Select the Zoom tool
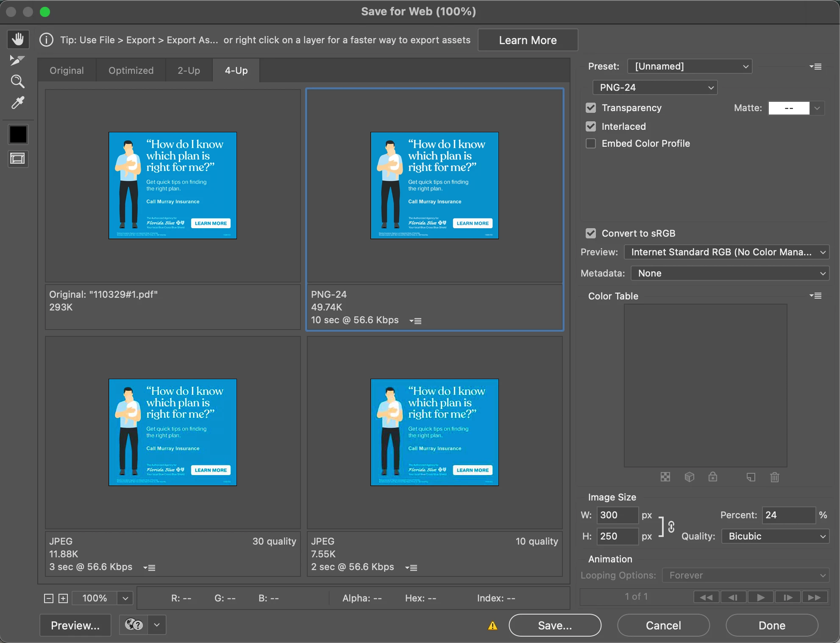 pos(17,81)
